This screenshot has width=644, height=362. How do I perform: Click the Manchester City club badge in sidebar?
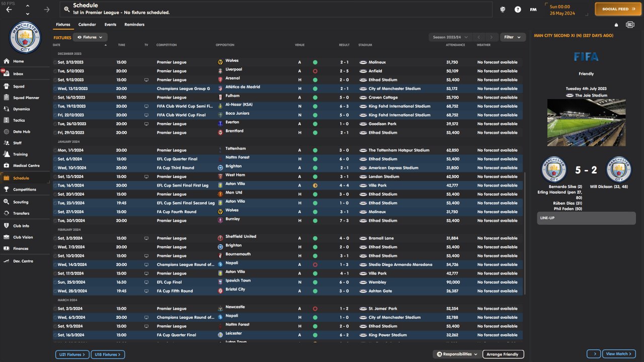click(x=25, y=38)
